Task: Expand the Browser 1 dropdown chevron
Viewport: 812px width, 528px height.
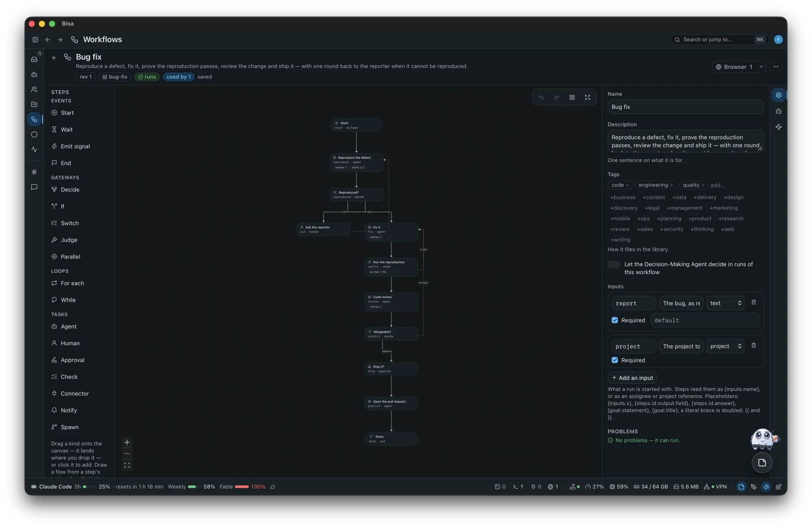Action: click(x=761, y=67)
